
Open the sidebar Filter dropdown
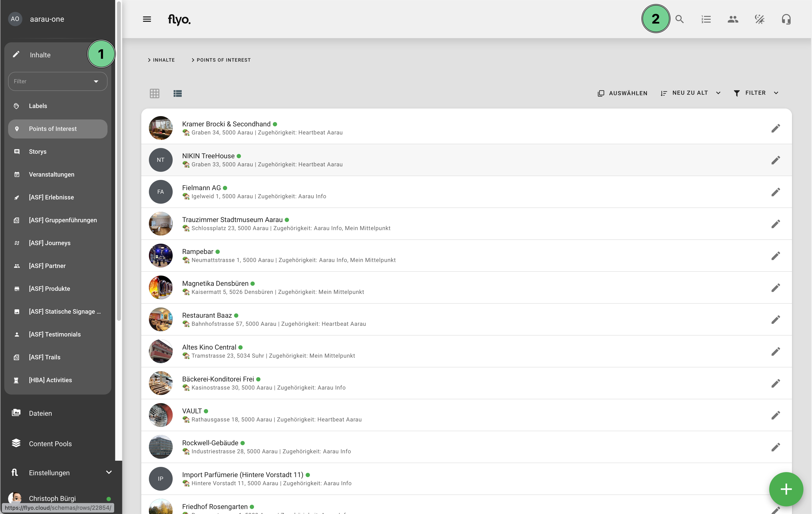click(x=58, y=81)
